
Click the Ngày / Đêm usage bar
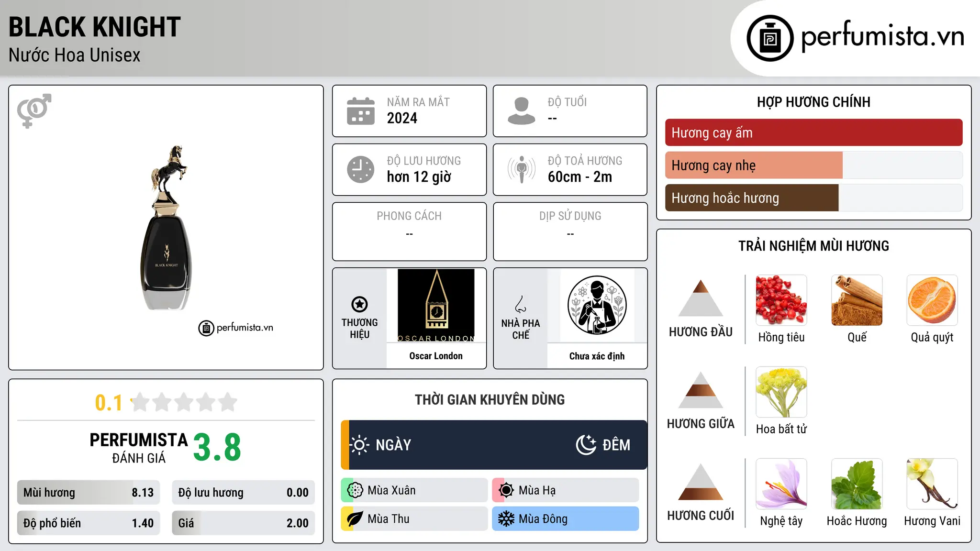tap(494, 445)
